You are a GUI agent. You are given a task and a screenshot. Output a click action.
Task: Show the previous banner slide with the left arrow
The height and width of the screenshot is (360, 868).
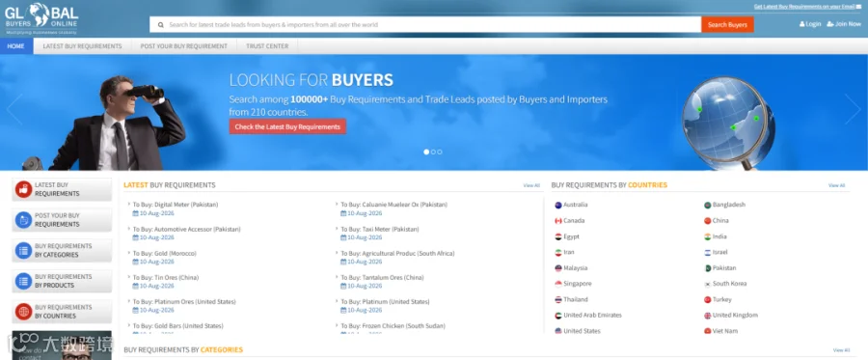[14, 109]
